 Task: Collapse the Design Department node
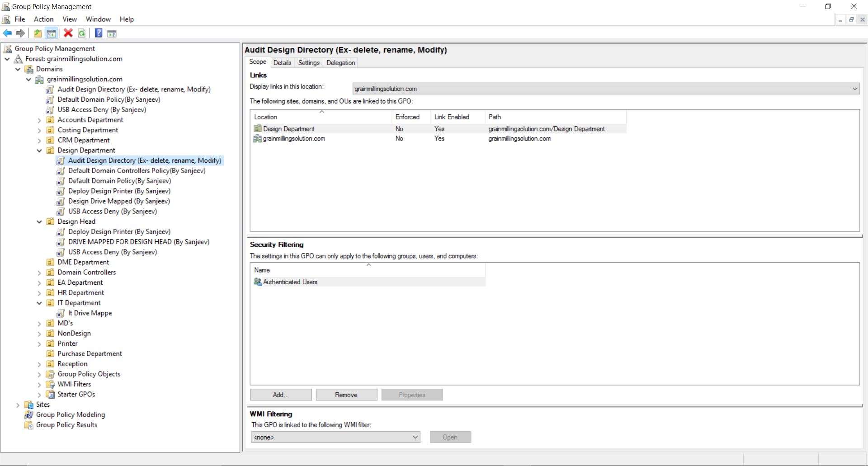(x=39, y=151)
